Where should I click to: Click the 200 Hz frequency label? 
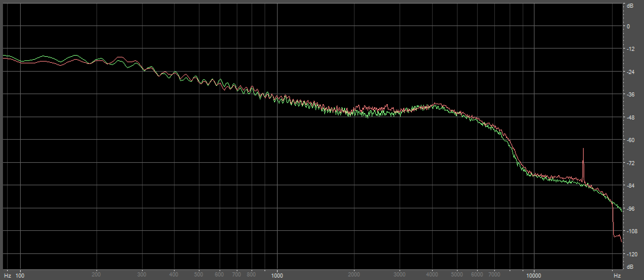coord(96,275)
